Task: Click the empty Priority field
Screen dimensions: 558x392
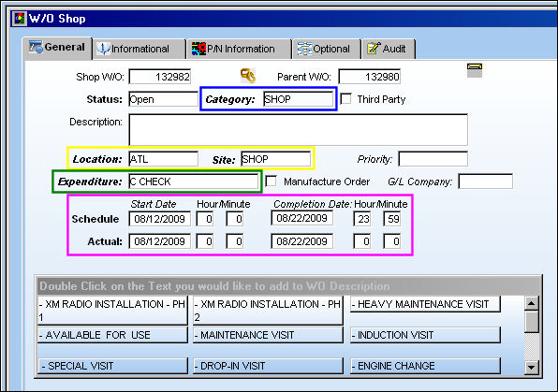Action: (x=433, y=159)
